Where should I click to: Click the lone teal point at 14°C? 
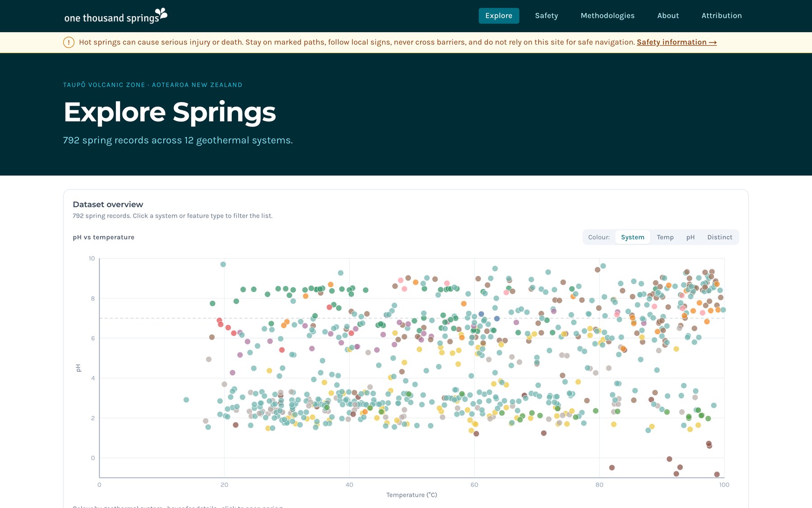point(186,400)
